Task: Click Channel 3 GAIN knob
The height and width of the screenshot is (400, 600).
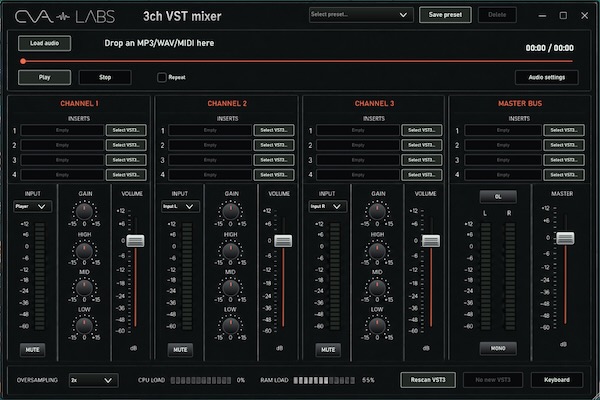Action: click(377, 212)
